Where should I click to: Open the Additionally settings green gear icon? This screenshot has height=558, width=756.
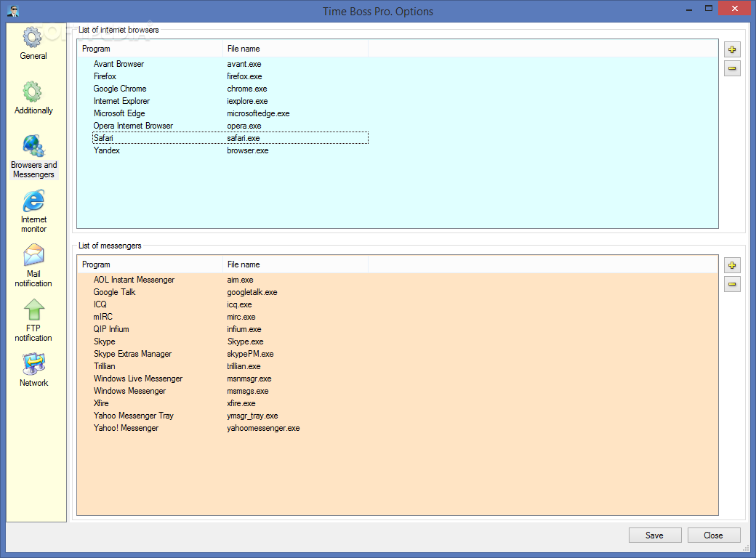tap(33, 92)
